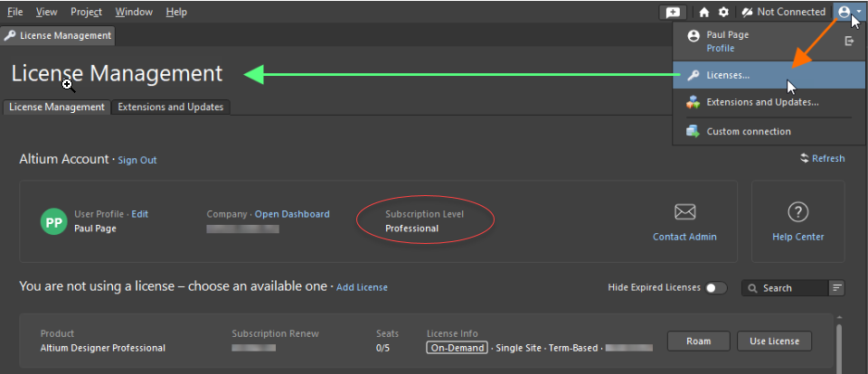Click the Sign Out link
The width and height of the screenshot is (868, 374).
click(137, 160)
